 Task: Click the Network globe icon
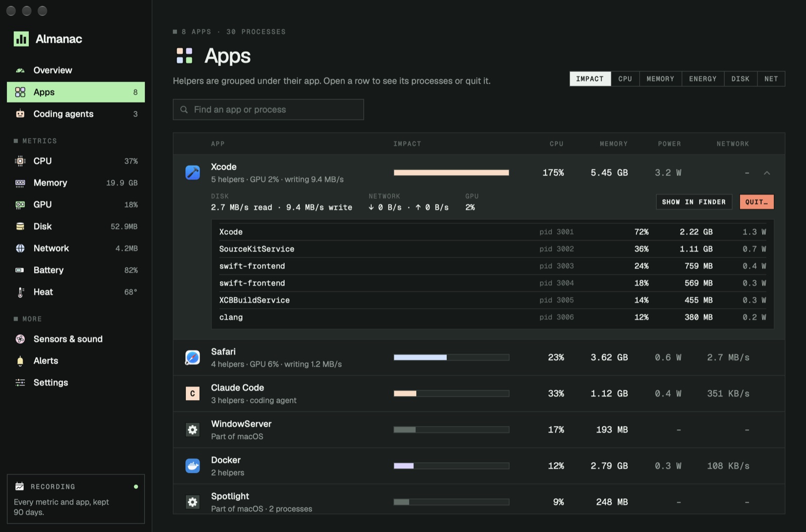[x=20, y=248]
